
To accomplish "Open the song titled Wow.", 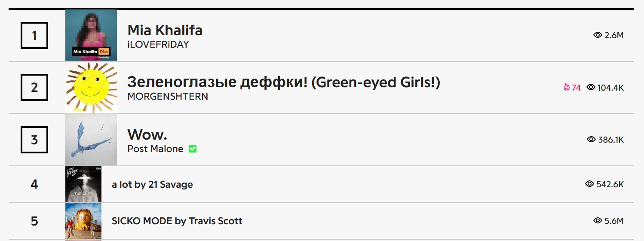I will click(147, 135).
